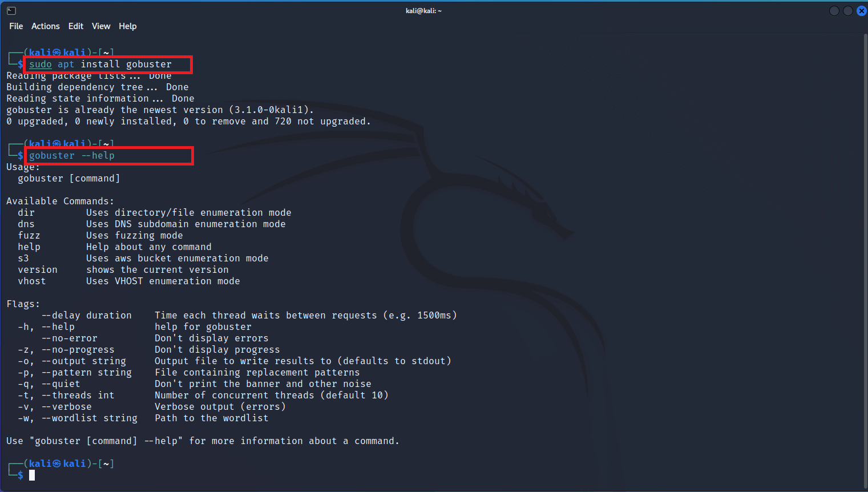Click the "gobuster is already the newest version" line
The height and width of the screenshot is (492, 868).
point(160,110)
